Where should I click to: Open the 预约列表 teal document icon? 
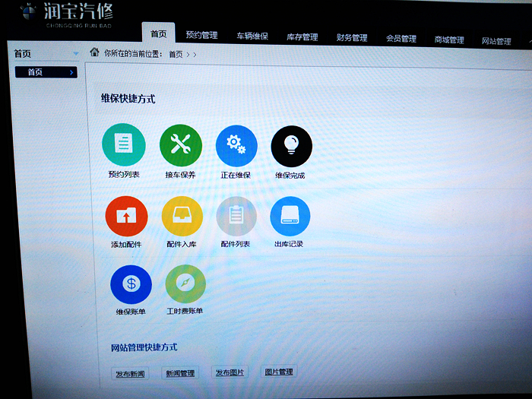124,144
